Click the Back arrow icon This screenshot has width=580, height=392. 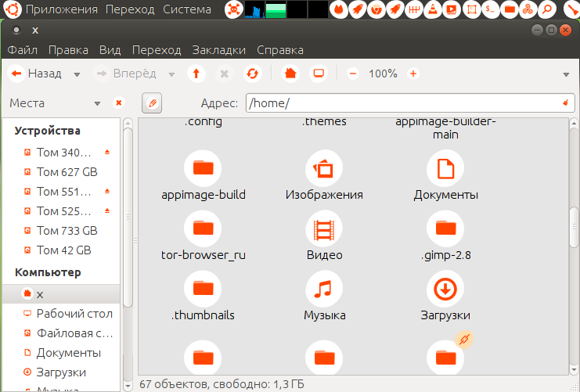pyautogui.click(x=16, y=74)
